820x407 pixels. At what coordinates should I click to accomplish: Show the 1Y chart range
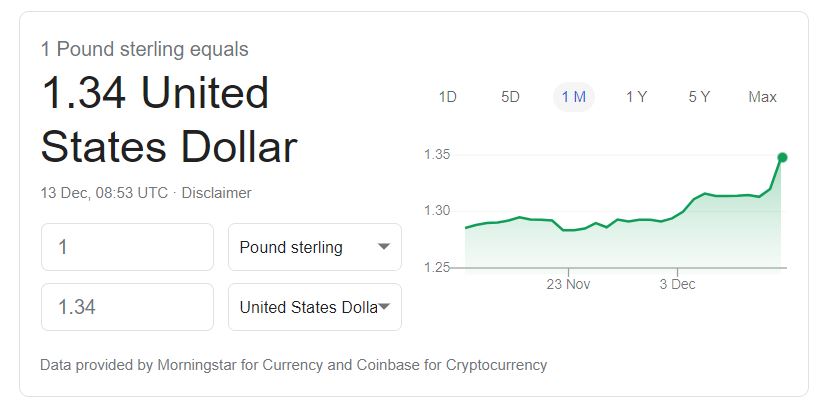[x=636, y=97]
